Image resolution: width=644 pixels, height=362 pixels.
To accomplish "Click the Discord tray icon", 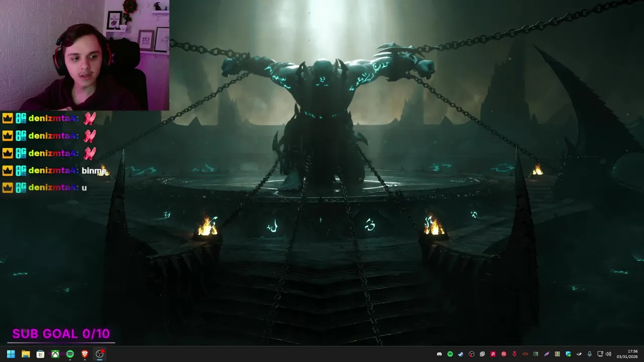I will tap(439, 354).
